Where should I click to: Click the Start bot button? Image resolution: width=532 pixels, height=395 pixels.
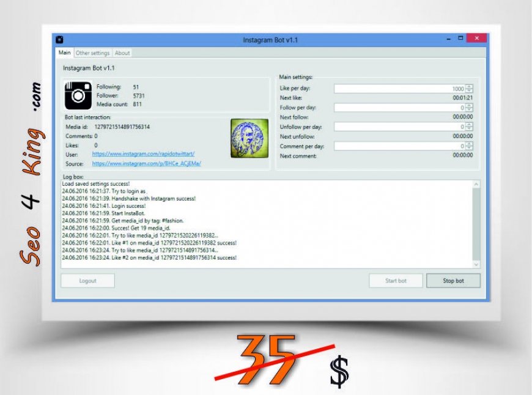396,281
